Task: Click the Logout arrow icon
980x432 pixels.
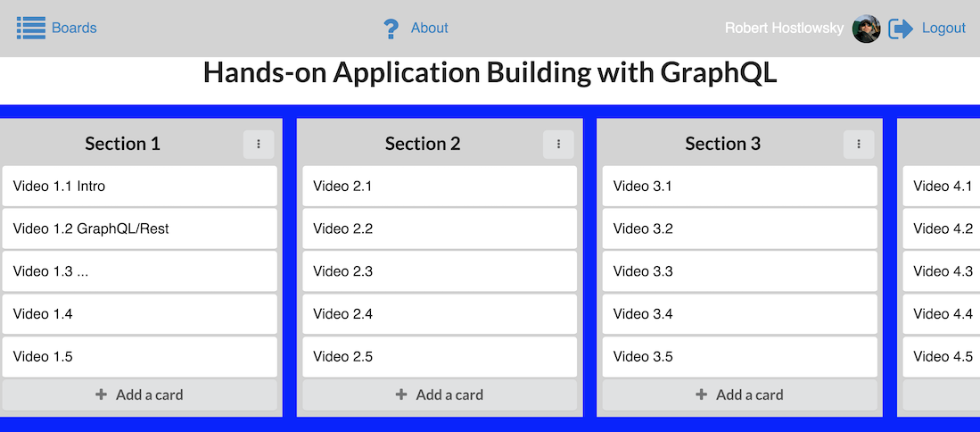Action: point(901,29)
